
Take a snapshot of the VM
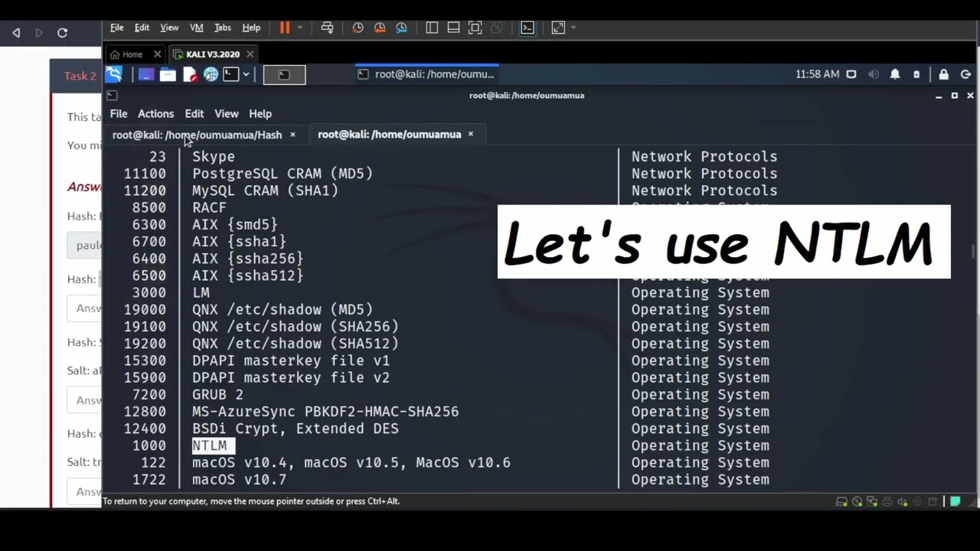pyautogui.click(x=358, y=28)
